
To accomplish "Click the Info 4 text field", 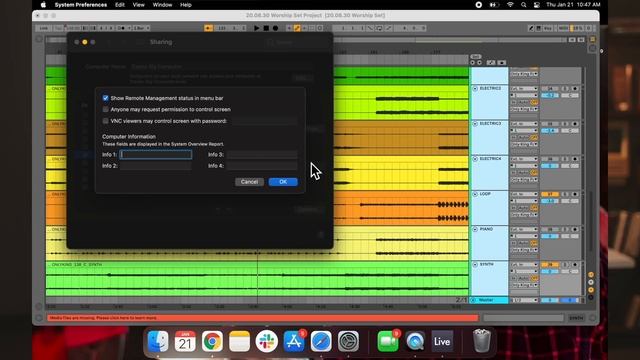I will (x=262, y=166).
